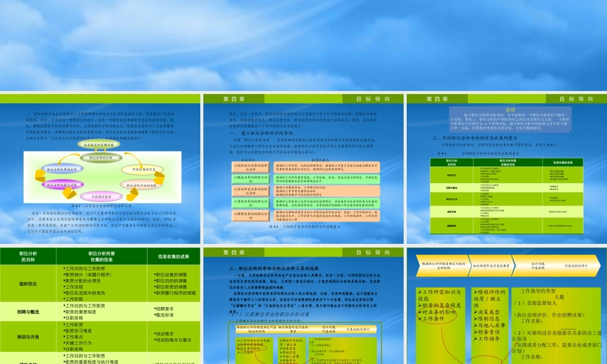Image resolution: width=607 pixels, height=364 pixels.
Task: Open the slide headed 建立职位分析的不同导向
Action: pos(303,169)
